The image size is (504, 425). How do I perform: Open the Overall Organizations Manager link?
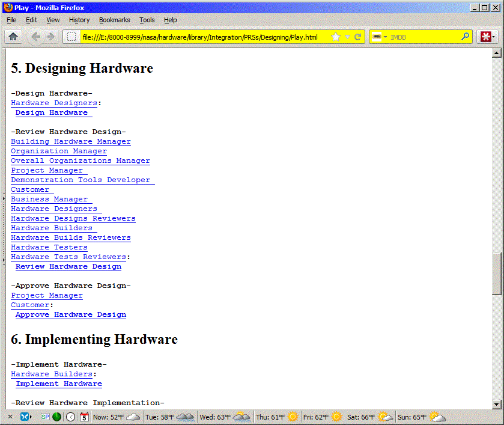[x=80, y=161]
